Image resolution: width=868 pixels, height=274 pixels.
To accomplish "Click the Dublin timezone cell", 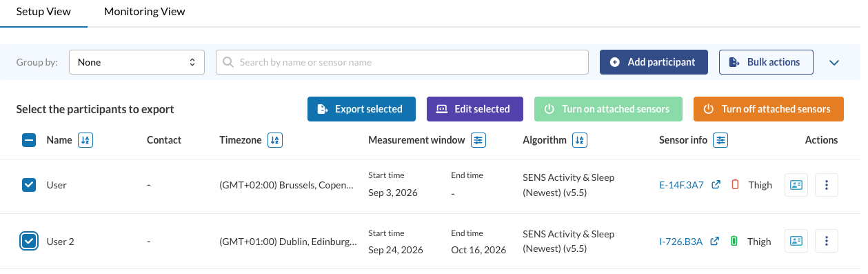I will [x=288, y=242].
